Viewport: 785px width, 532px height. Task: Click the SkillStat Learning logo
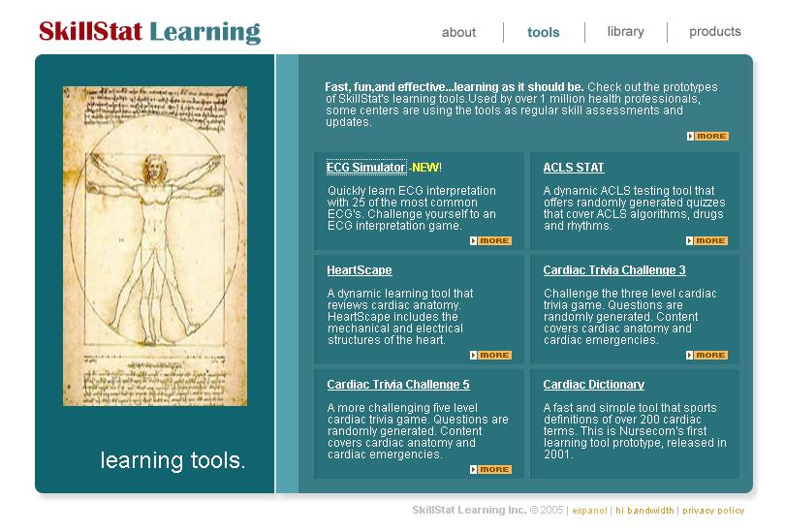click(149, 32)
